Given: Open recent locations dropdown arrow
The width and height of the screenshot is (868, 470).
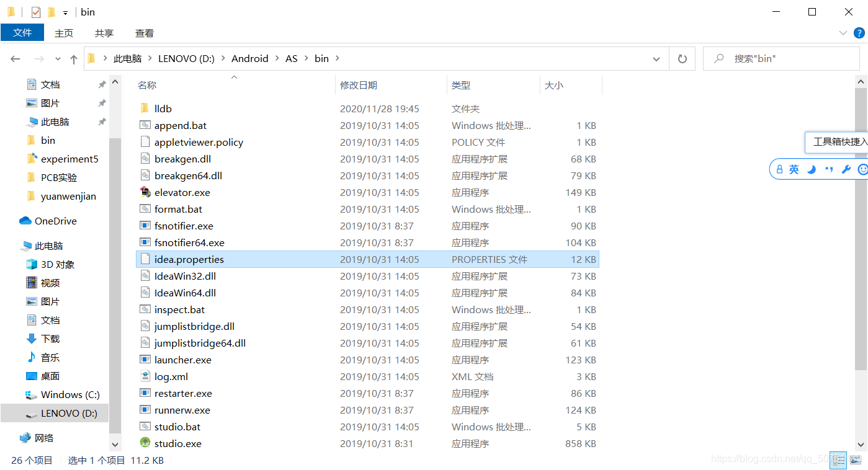Looking at the screenshot, I should [58, 59].
